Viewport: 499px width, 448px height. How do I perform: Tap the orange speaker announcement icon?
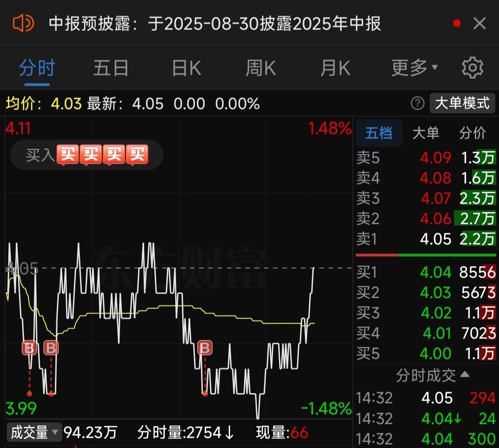[23, 23]
